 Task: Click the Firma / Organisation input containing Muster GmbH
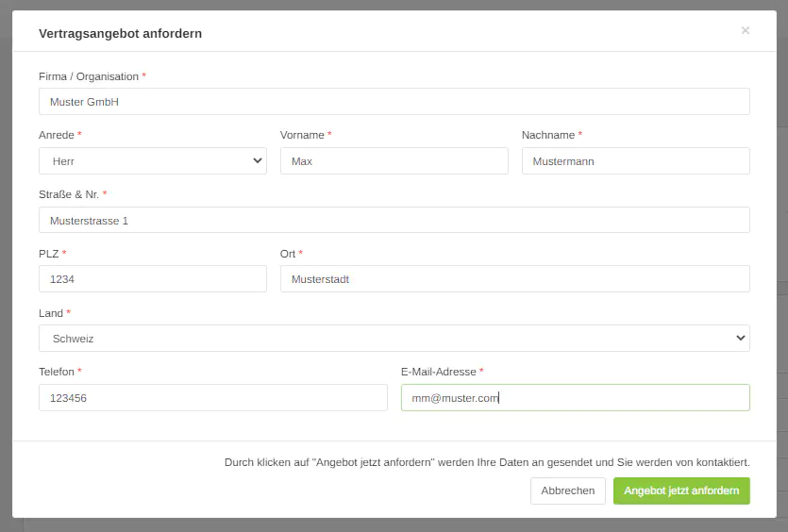(394, 102)
